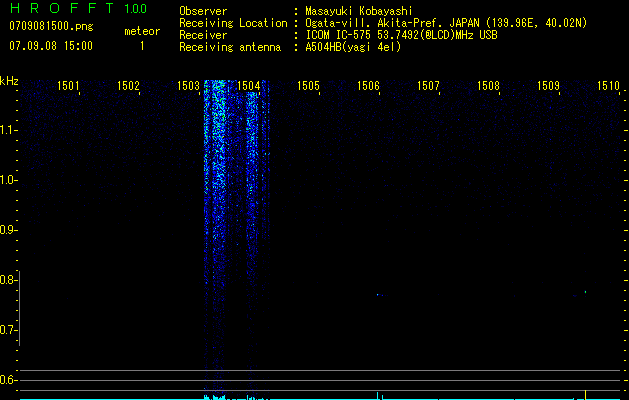The width and height of the screenshot is (629, 400).
Task: Click the 1510 time axis label
Action: [x=608, y=85]
